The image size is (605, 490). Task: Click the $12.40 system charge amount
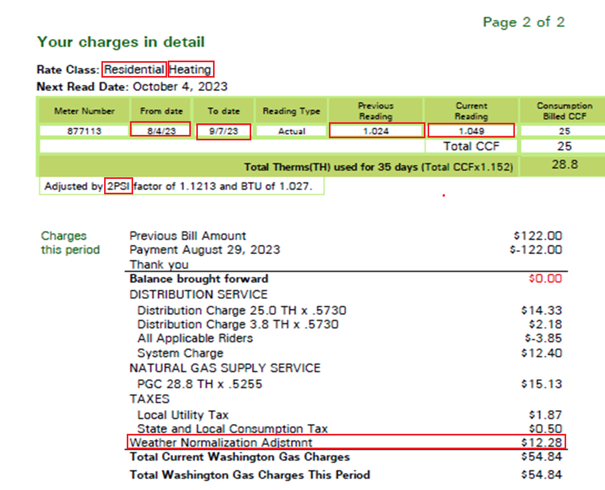[542, 353]
